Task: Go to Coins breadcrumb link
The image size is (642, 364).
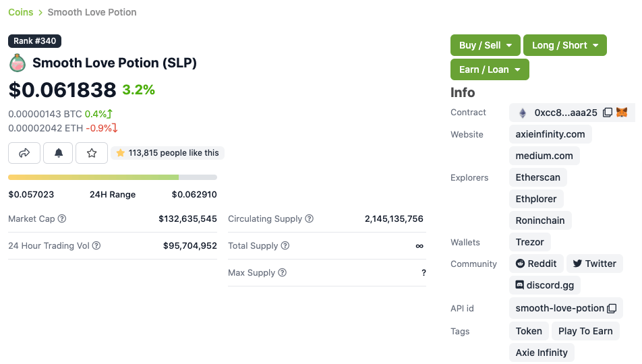Action: coord(20,12)
